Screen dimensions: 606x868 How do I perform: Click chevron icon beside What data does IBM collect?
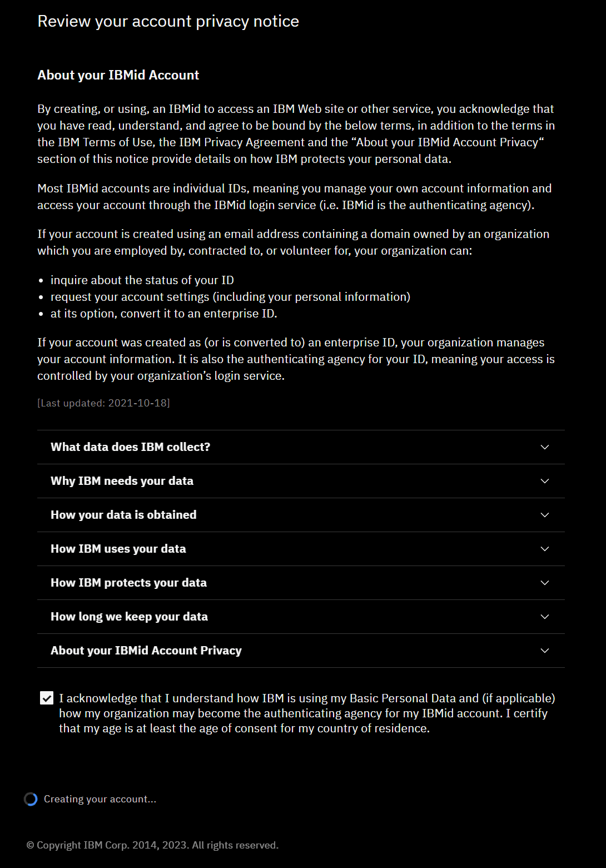pyautogui.click(x=545, y=447)
